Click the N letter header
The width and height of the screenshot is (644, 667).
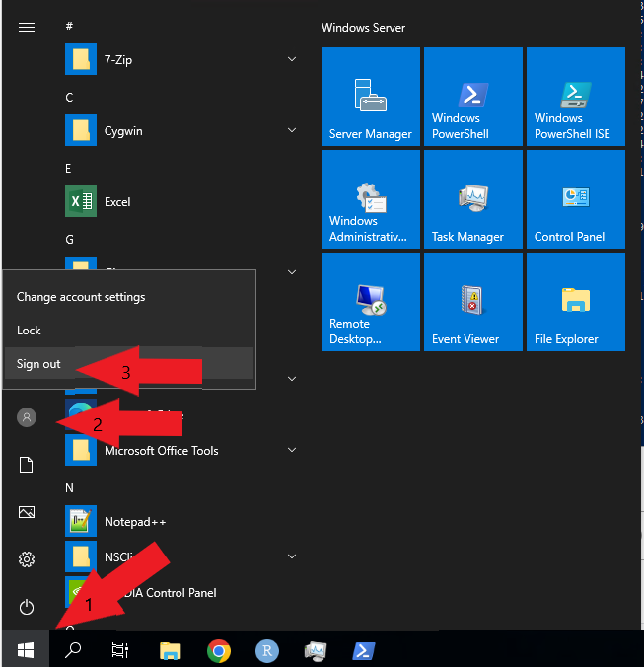(69, 487)
